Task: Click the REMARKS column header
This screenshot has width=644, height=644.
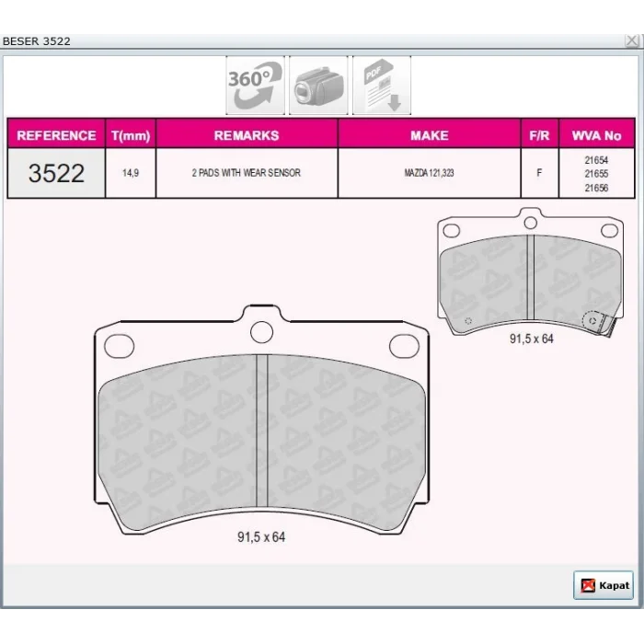Action: point(247,135)
